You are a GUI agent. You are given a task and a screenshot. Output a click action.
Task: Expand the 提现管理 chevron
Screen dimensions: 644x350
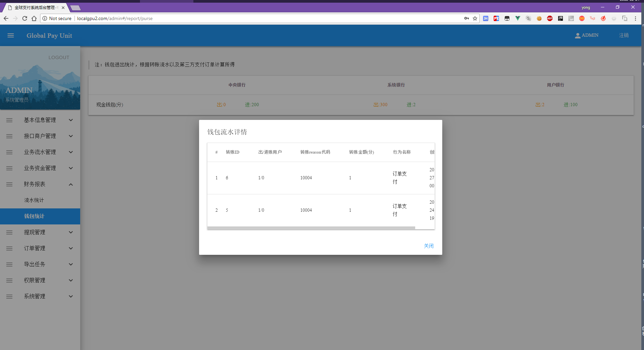coord(71,232)
